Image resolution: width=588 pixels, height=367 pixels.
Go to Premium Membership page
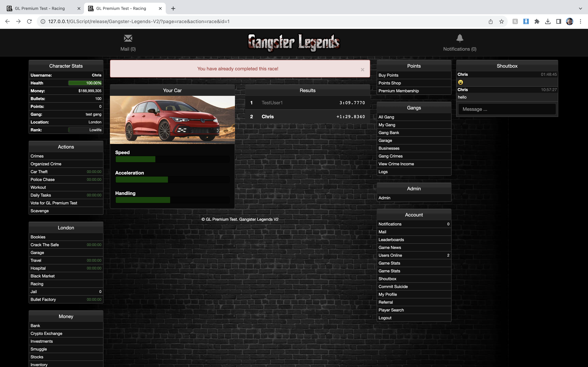point(398,91)
